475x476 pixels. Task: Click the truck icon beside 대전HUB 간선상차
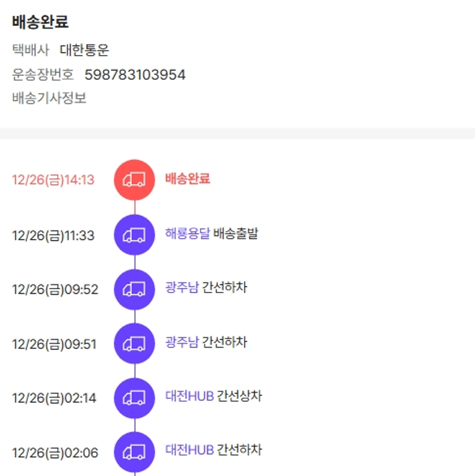click(134, 398)
